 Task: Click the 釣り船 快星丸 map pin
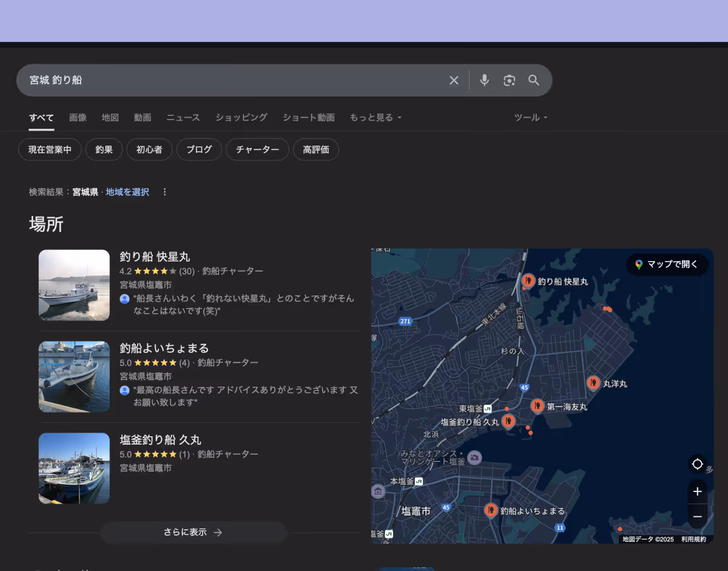pos(528,280)
